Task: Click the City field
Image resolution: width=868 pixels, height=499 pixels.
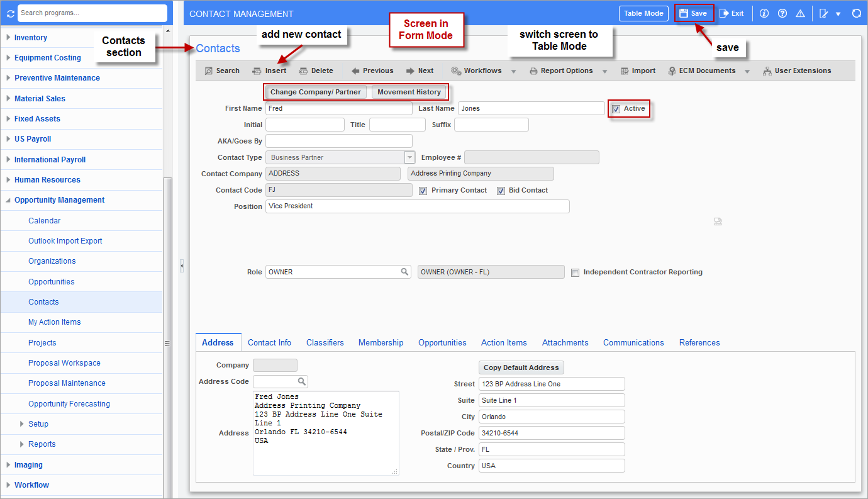Action: point(552,417)
